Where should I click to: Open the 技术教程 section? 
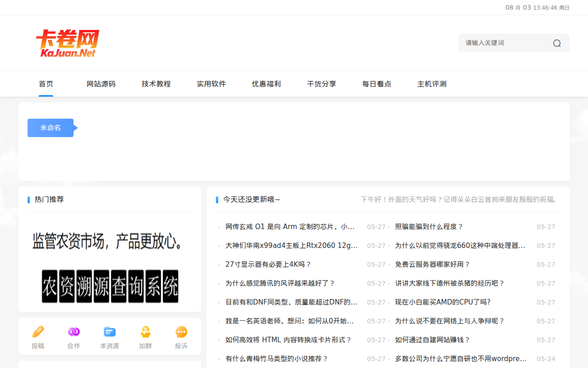coord(156,84)
